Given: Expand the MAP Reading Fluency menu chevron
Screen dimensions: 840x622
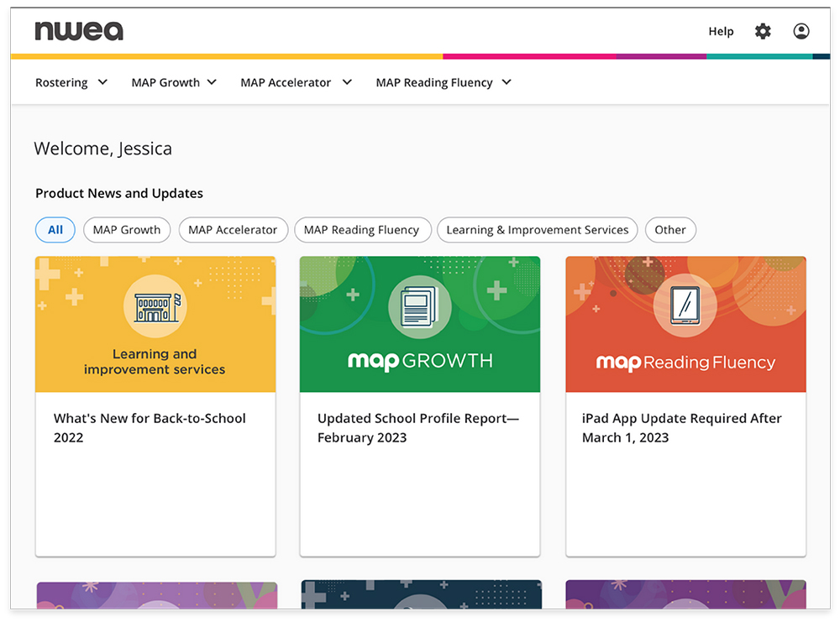Looking at the screenshot, I should click(507, 82).
